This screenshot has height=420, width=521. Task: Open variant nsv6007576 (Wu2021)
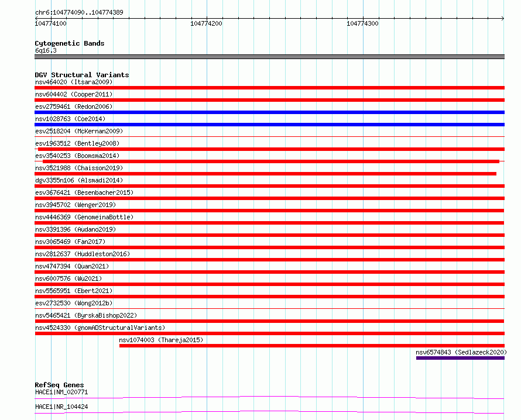(68, 278)
